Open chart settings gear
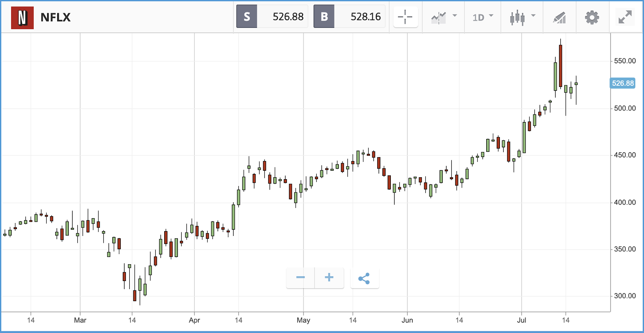Image resolution: width=644 pixels, height=333 pixels. tap(592, 18)
